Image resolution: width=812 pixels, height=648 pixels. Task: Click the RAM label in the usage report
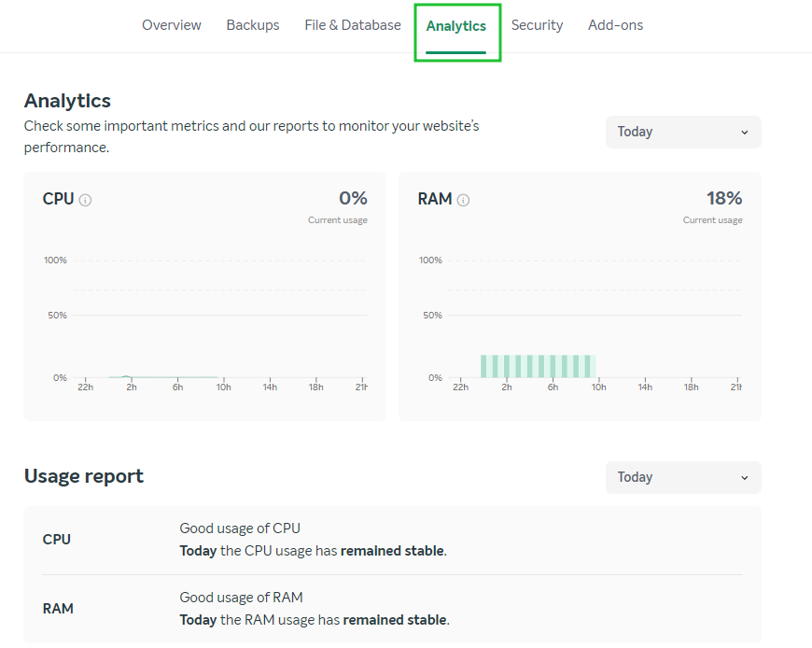(58, 609)
